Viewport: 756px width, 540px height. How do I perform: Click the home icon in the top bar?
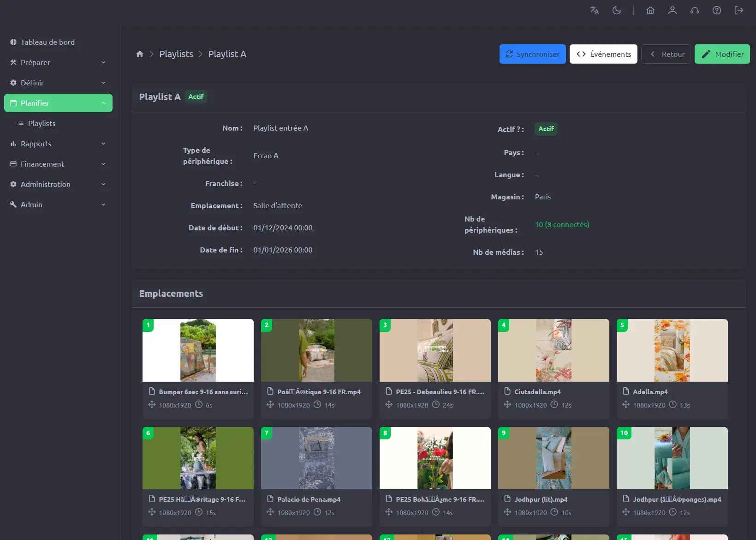650,10
